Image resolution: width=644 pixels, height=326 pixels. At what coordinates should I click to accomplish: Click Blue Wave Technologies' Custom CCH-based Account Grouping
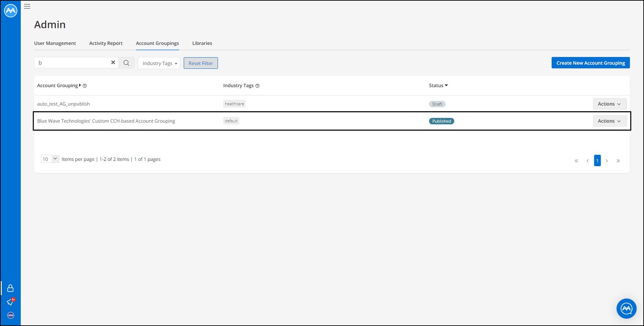click(x=106, y=121)
